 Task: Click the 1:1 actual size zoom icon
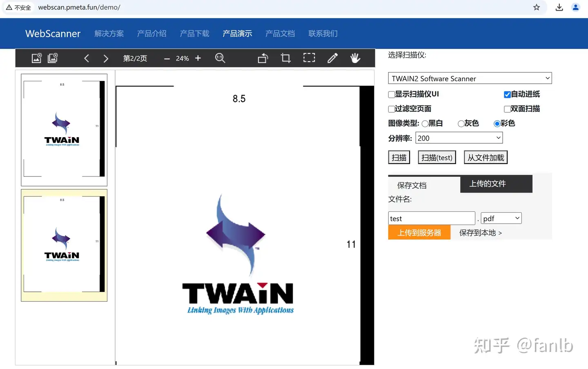pos(220,58)
